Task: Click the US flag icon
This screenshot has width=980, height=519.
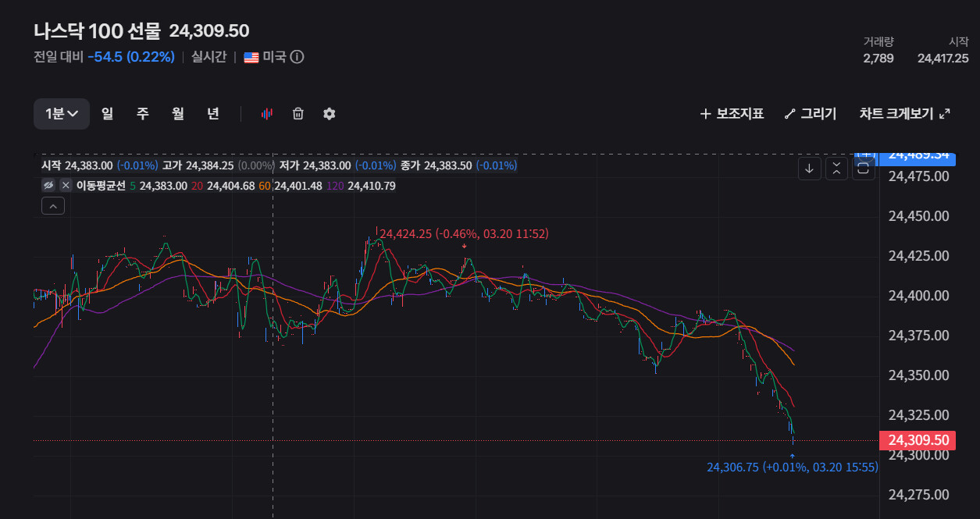Action: click(x=251, y=57)
